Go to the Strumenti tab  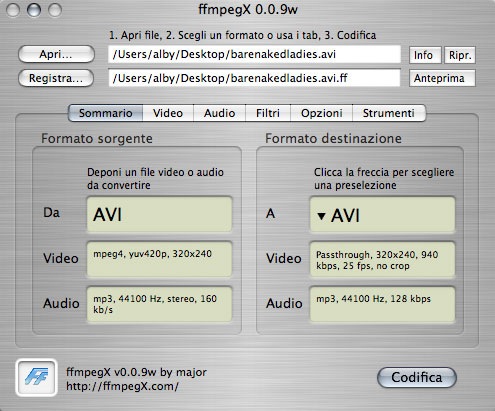coord(389,113)
